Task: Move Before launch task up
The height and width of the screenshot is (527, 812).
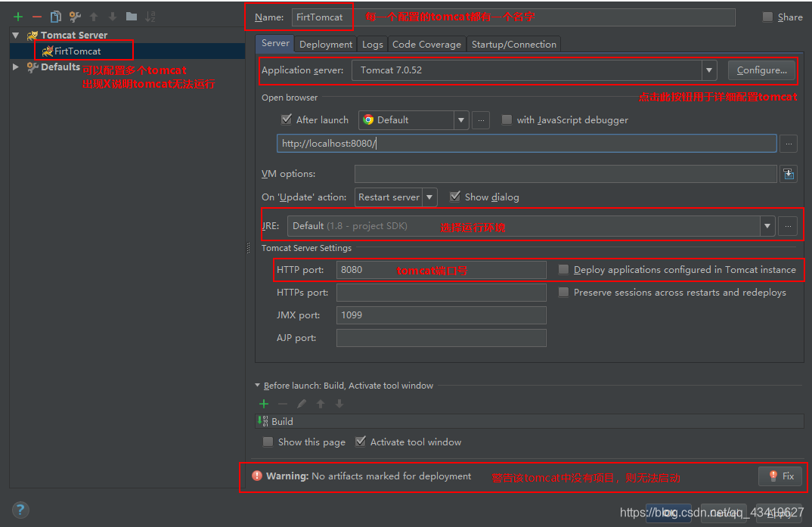Action: 321,404
